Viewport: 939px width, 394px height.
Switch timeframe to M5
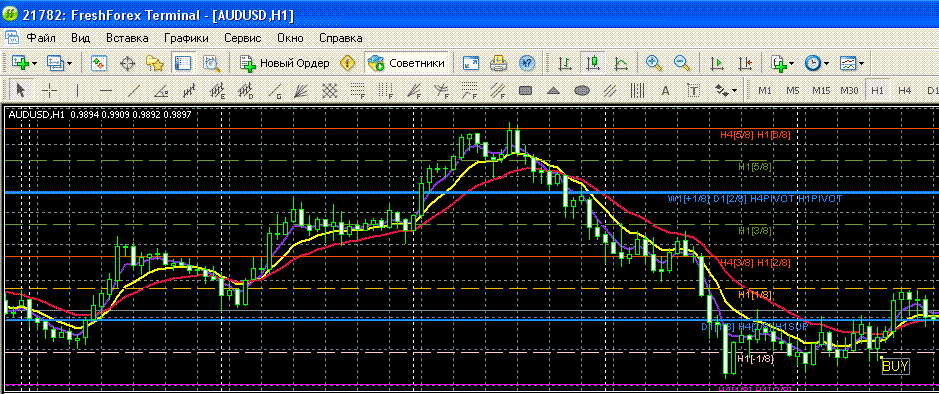[793, 90]
